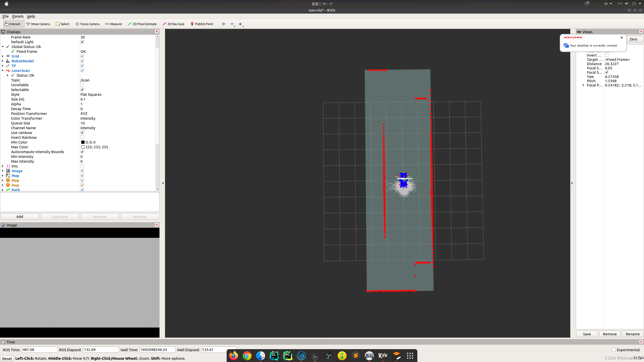The height and width of the screenshot is (362, 644).
Task: Click the blue plus toolbar icon
Action: click(x=223, y=24)
